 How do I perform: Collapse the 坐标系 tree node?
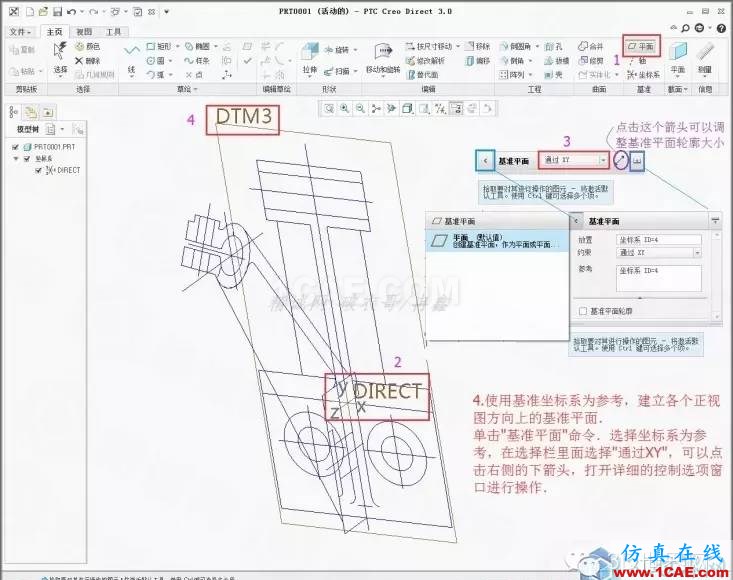[16, 158]
